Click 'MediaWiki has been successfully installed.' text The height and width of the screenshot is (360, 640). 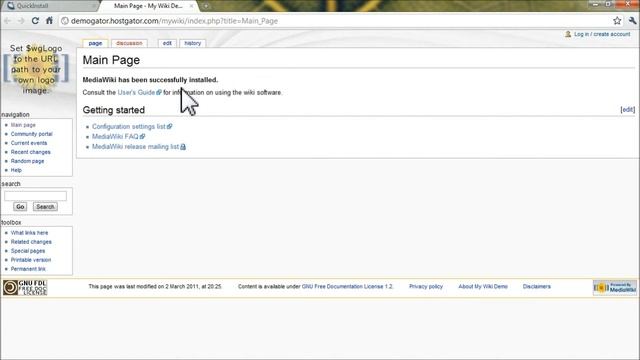150,80
